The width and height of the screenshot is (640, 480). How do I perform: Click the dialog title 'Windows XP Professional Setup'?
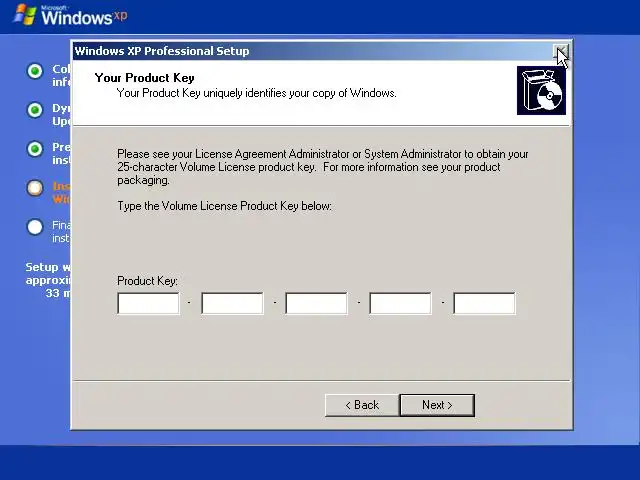click(x=162, y=51)
